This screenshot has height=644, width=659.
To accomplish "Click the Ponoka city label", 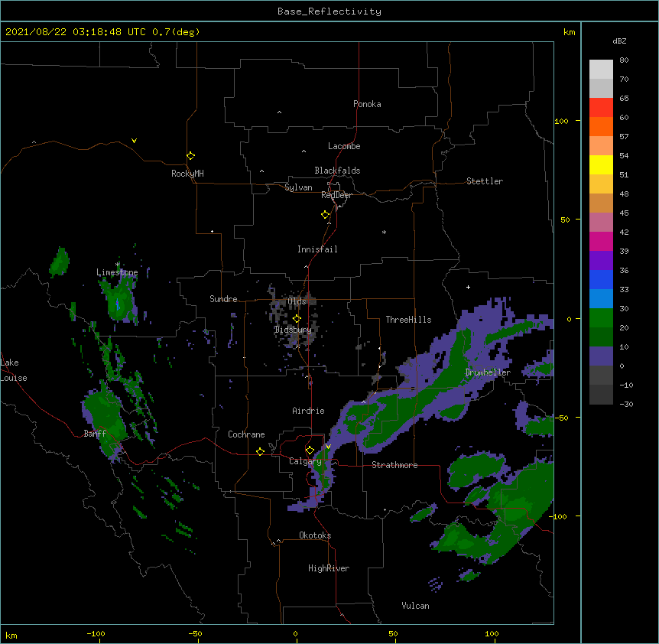I will pos(367,104).
